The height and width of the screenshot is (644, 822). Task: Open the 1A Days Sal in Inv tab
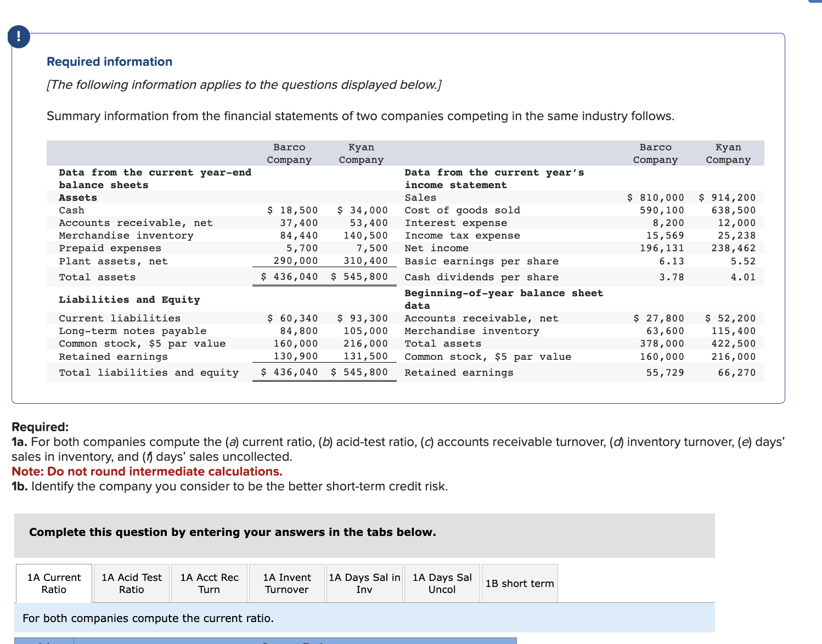click(x=364, y=583)
